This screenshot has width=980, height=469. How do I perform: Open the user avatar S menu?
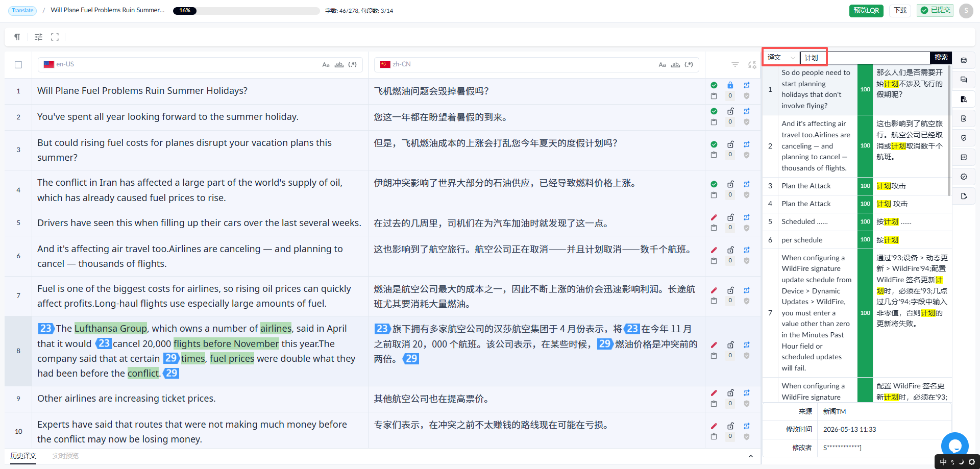pyautogui.click(x=966, y=11)
